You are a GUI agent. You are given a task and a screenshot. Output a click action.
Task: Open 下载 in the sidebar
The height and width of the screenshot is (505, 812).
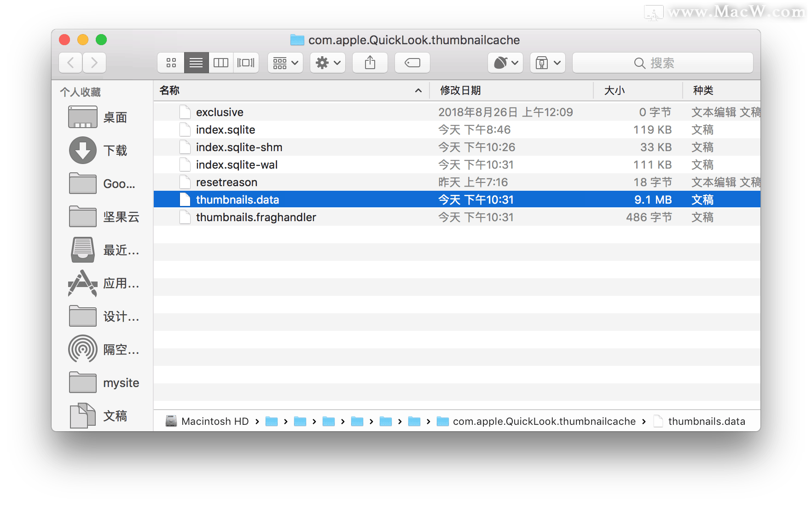coord(101,151)
